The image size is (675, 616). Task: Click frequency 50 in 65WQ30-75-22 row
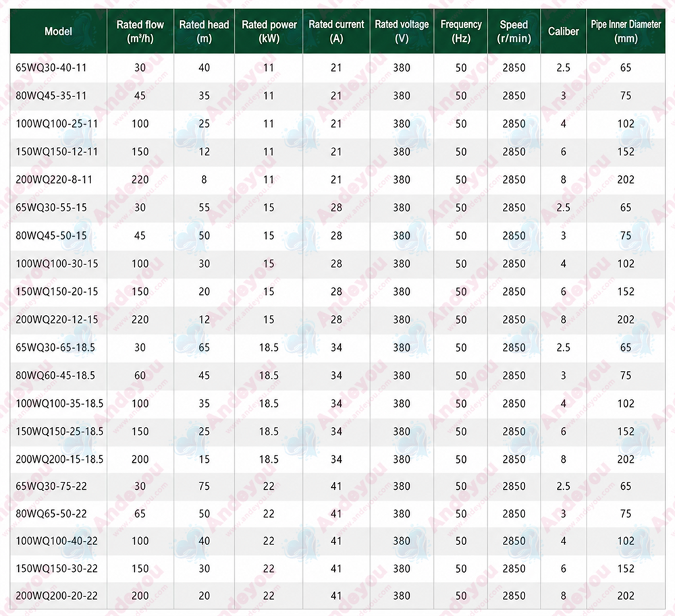pyautogui.click(x=461, y=486)
